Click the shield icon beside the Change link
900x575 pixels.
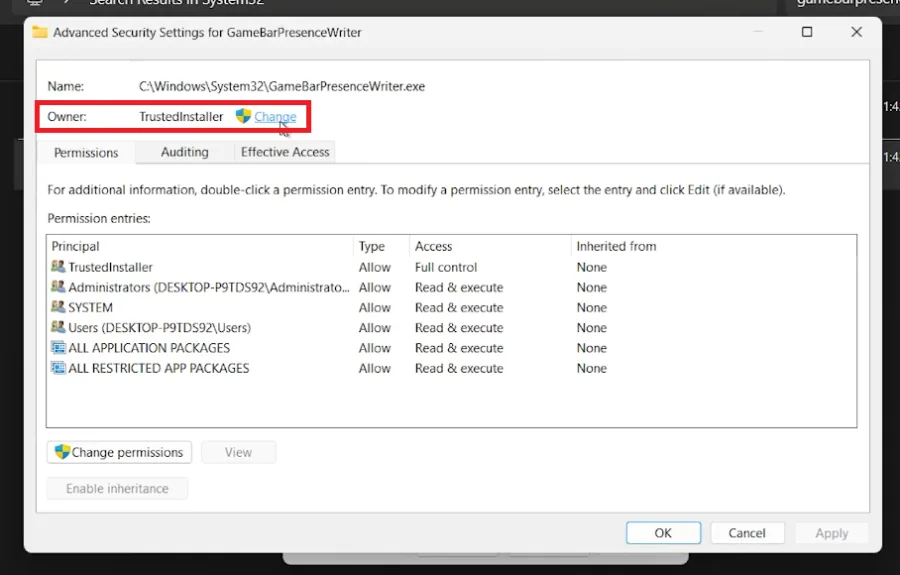tap(243, 116)
